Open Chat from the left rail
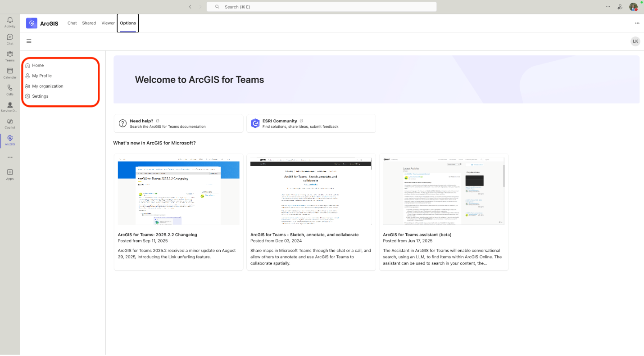The height and width of the screenshot is (356, 644). point(9,38)
